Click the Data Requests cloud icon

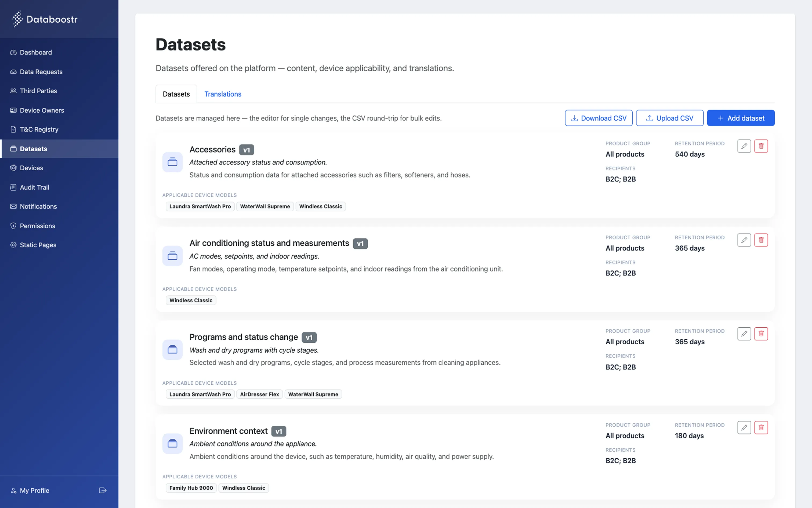point(13,72)
